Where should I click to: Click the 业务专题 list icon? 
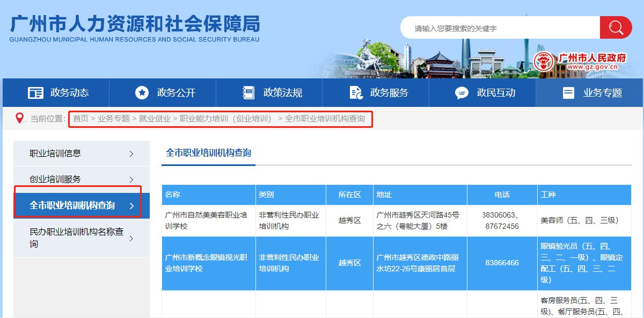[x=568, y=93]
